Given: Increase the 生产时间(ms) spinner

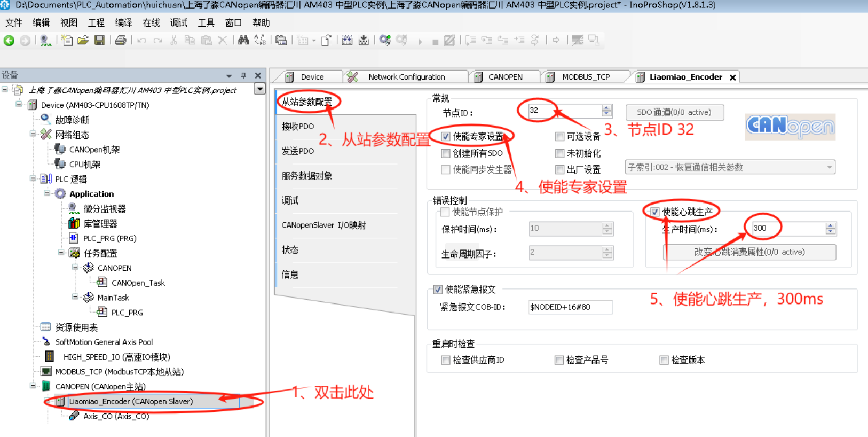Looking at the screenshot, I should pos(830,225).
